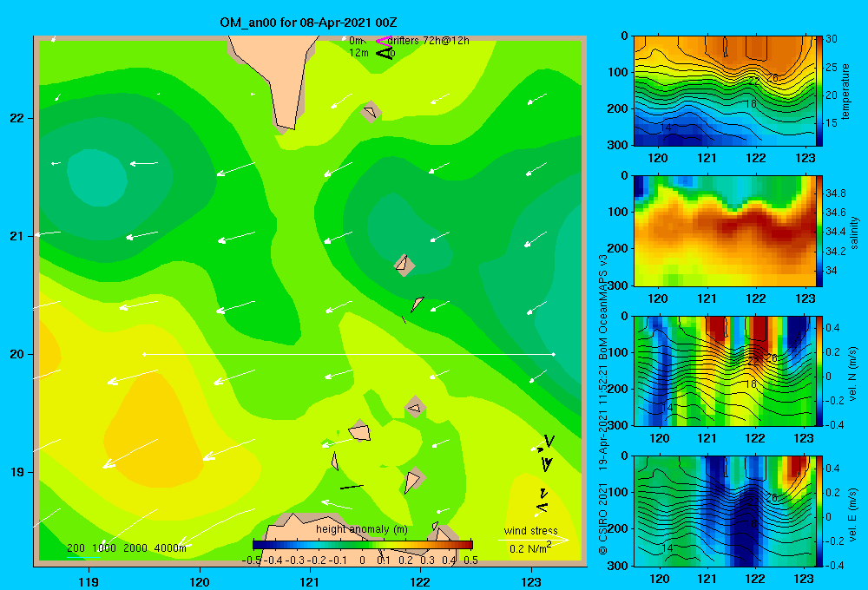Click the '30' value on temperature scale
The width and height of the screenshot is (868, 590).
point(832,39)
